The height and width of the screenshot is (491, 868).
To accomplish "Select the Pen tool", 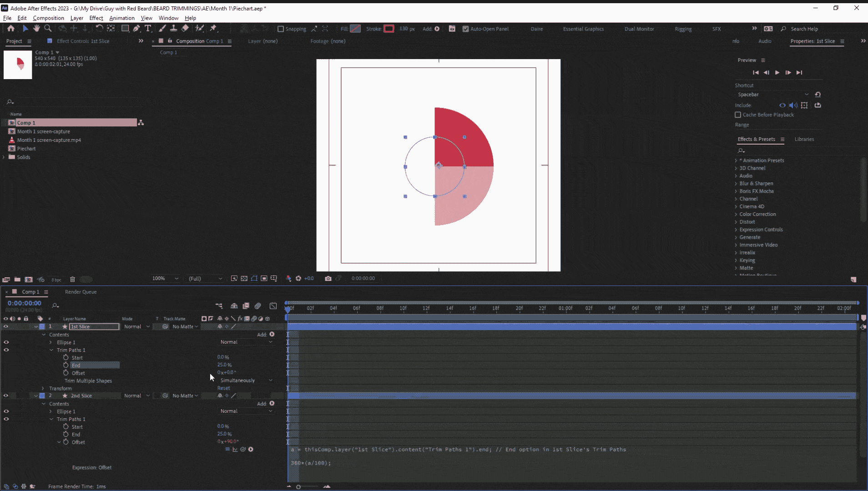I will click(136, 28).
